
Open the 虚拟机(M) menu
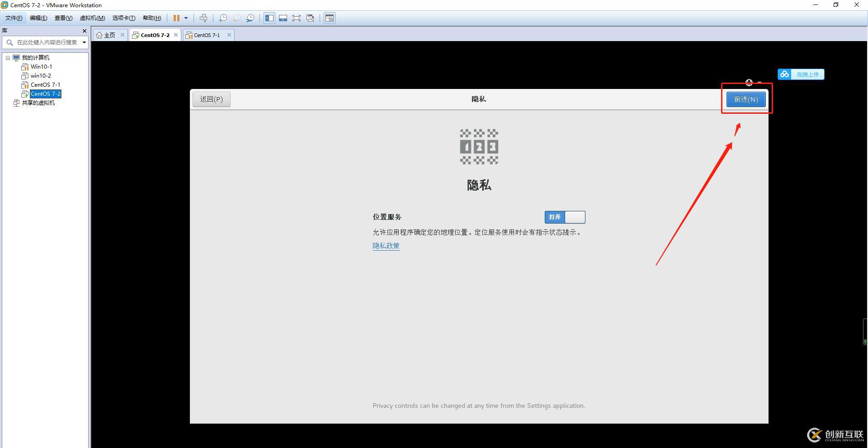tap(92, 18)
